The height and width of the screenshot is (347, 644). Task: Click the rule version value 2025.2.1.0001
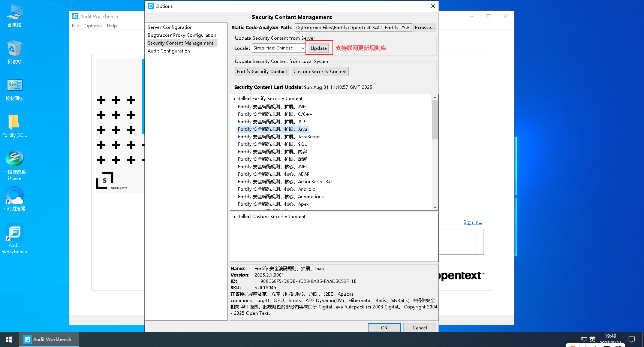tap(269, 275)
